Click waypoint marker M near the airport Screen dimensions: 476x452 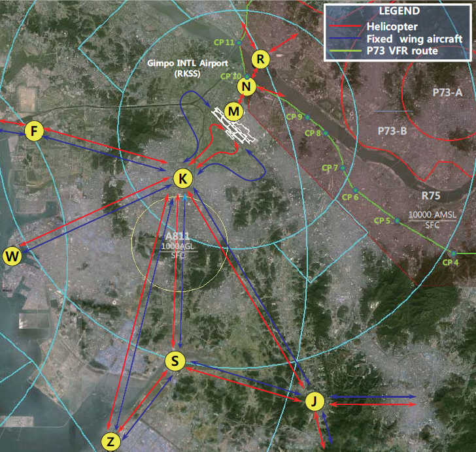point(233,112)
